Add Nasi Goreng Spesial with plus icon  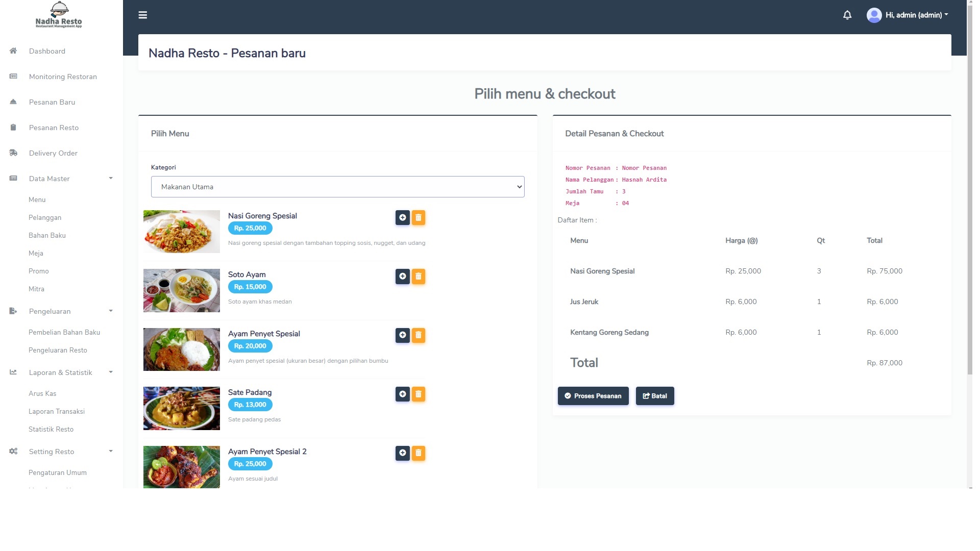tap(402, 218)
